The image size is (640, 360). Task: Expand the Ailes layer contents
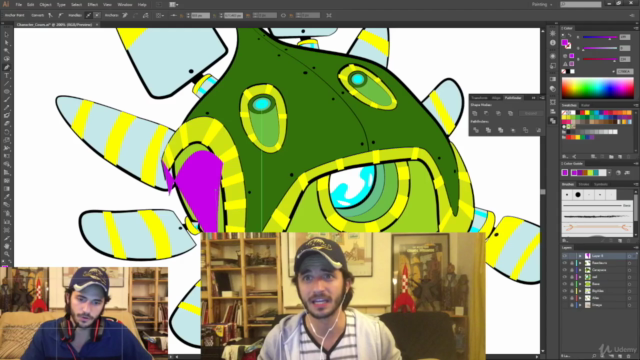[580, 298]
